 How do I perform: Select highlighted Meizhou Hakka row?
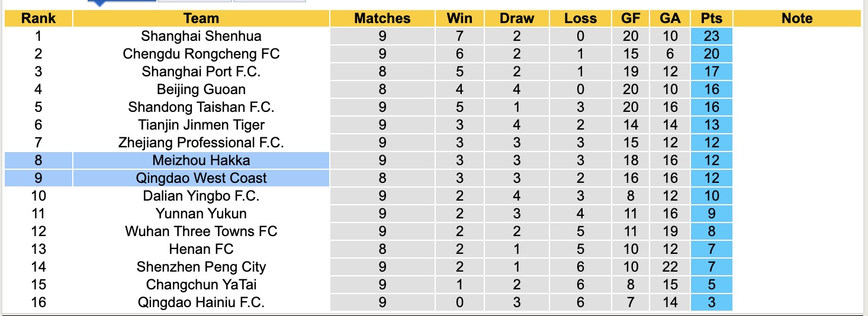point(201,160)
